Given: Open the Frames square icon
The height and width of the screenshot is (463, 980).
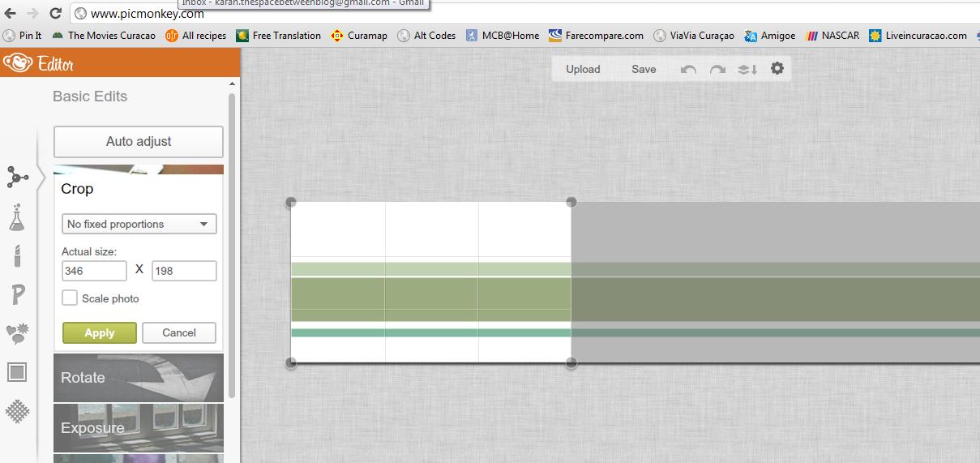Looking at the screenshot, I should (17, 372).
